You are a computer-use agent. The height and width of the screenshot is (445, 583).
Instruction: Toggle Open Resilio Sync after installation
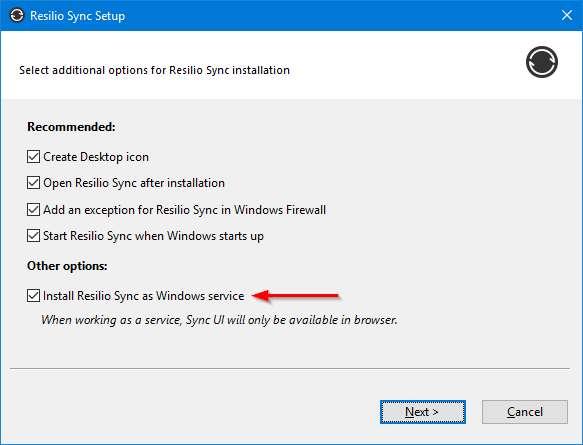[x=33, y=183]
